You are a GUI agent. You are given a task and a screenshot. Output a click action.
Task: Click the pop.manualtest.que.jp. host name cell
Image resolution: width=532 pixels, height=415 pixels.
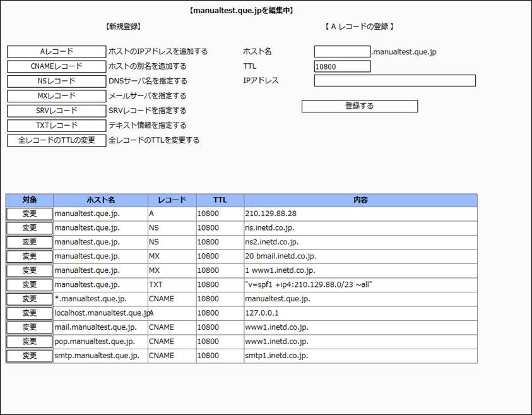[x=101, y=342]
